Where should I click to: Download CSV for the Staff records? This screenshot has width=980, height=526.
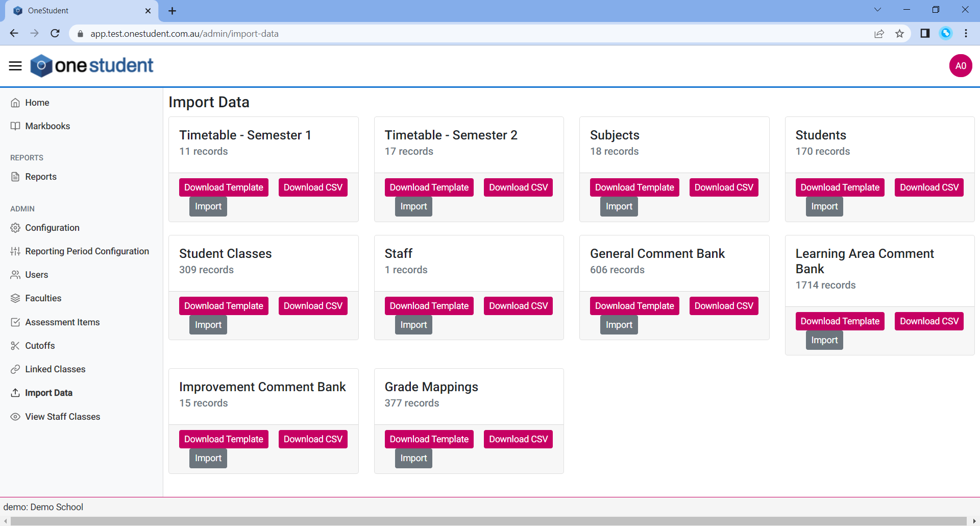518,305
